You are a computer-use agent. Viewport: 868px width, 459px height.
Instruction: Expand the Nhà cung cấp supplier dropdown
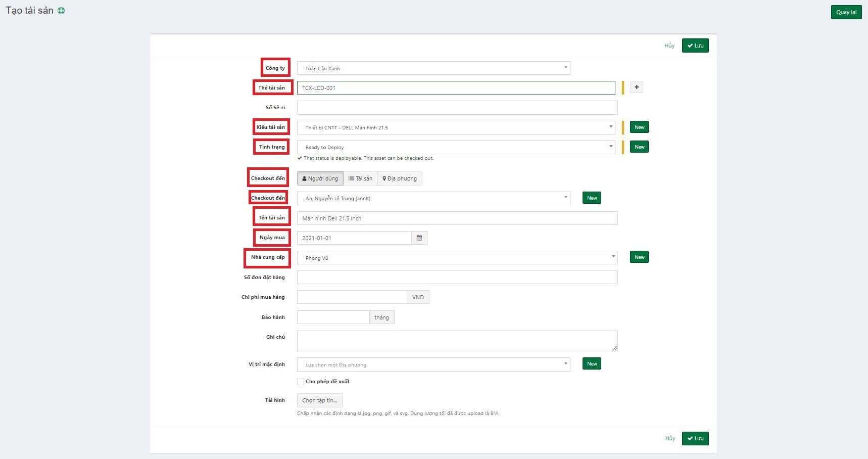[x=457, y=258]
